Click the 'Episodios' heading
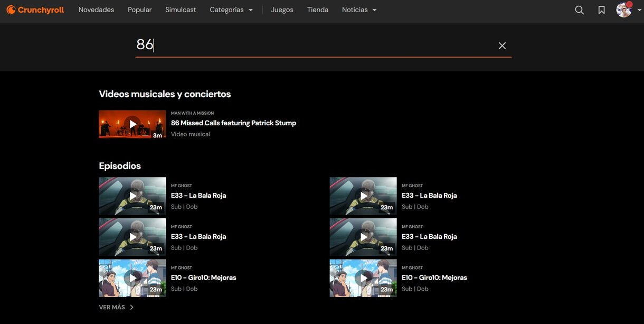The width and height of the screenshot is (644, 324). click(120, 166)
